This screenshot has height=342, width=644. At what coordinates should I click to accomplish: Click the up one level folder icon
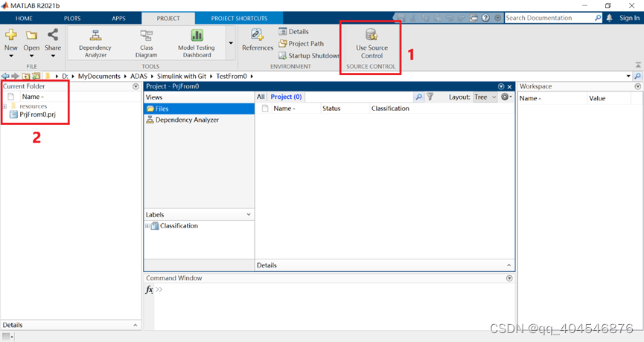pyautogui.click(x=26, y=77)
